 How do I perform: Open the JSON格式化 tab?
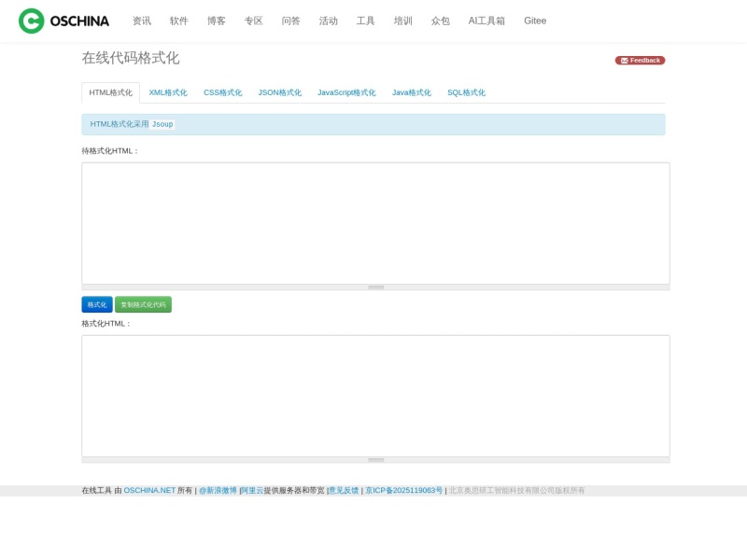click(x=279, y=92)
